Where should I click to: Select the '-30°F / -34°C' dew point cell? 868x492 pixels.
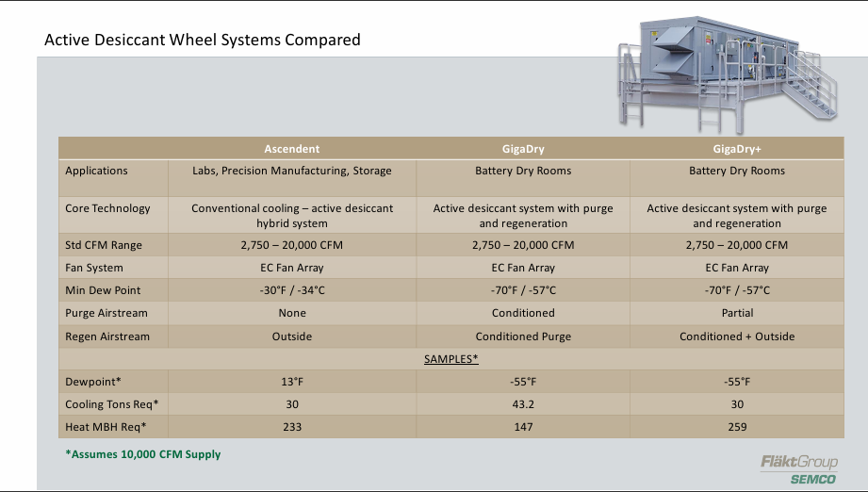(291, 290)
